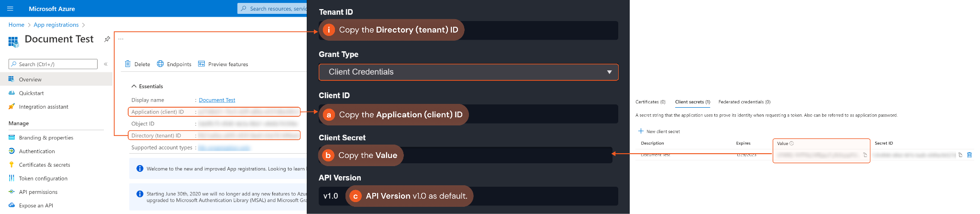This screenshot has height=214, width=980.
Task: Click the Delete trash icon in toolbar
Action: click(128, 64)
